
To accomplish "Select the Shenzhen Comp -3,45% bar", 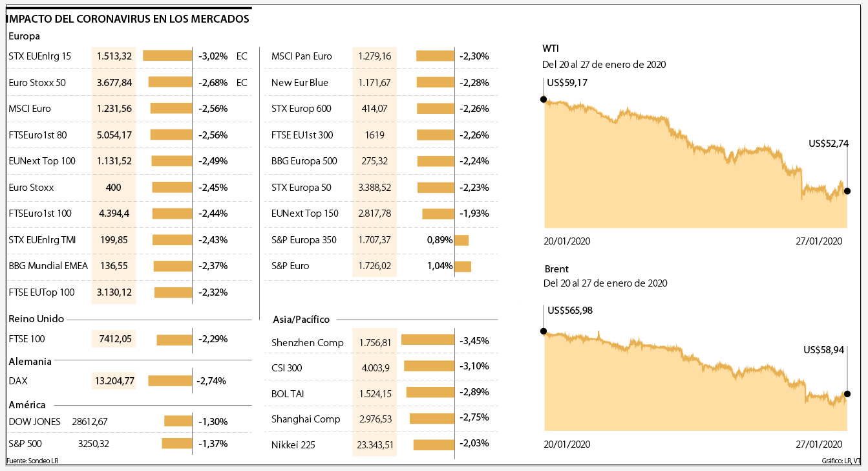I will coord(427,340).
